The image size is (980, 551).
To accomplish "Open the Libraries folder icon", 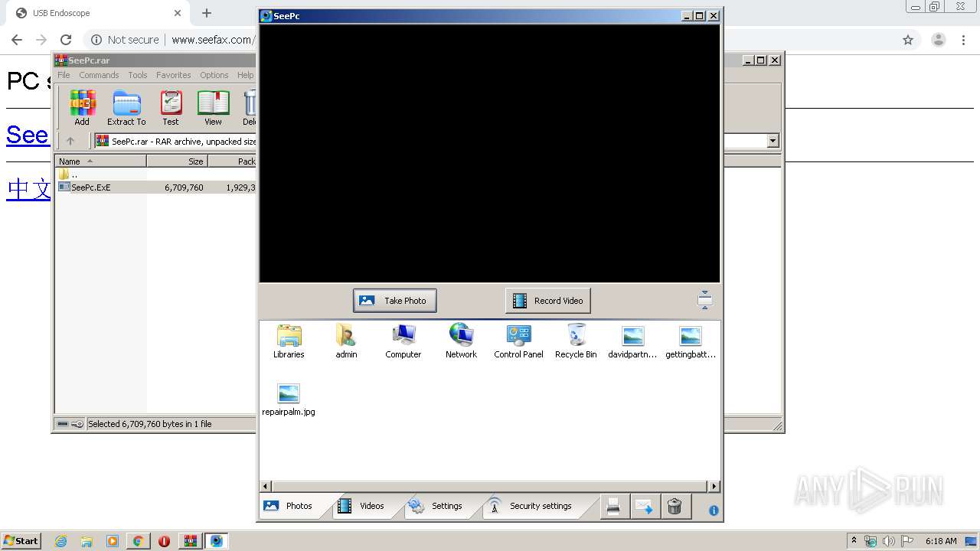I will pos(289,341).
